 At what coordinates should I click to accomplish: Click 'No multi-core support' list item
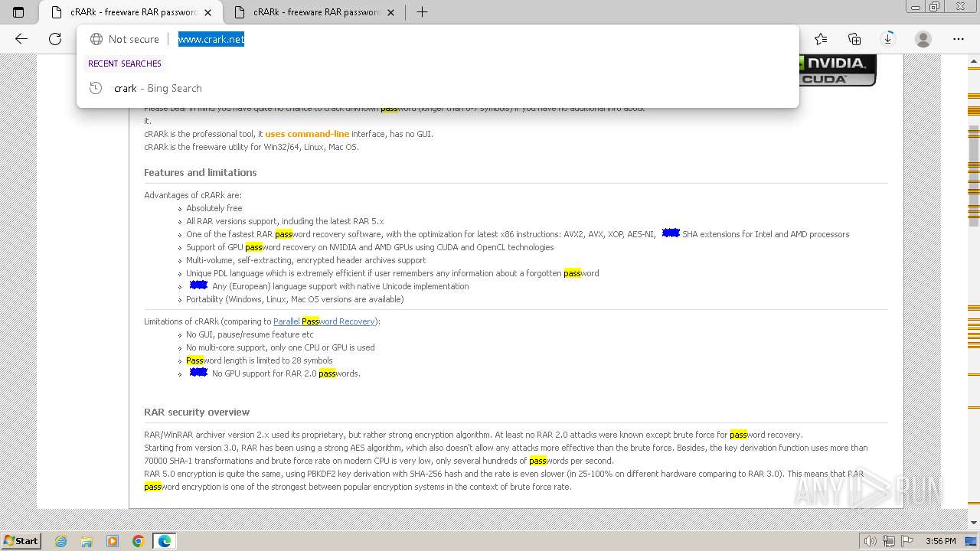coord(280,347)
